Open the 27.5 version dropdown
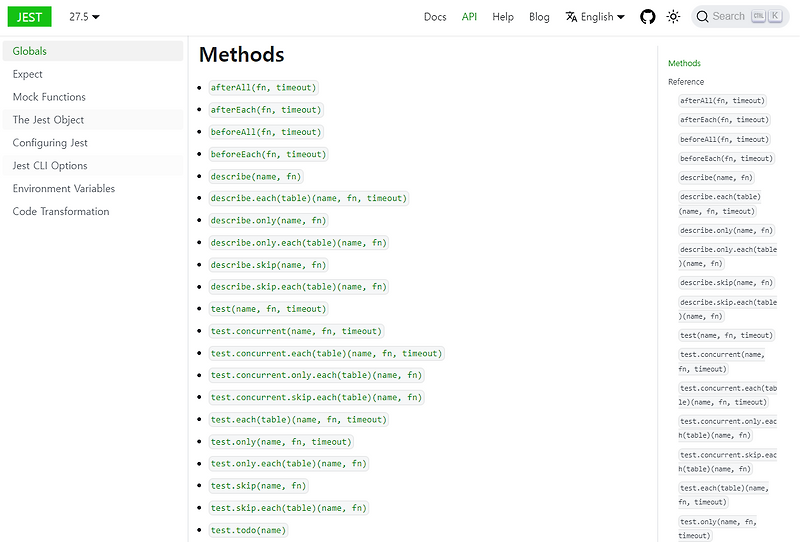 pos(85,17)
